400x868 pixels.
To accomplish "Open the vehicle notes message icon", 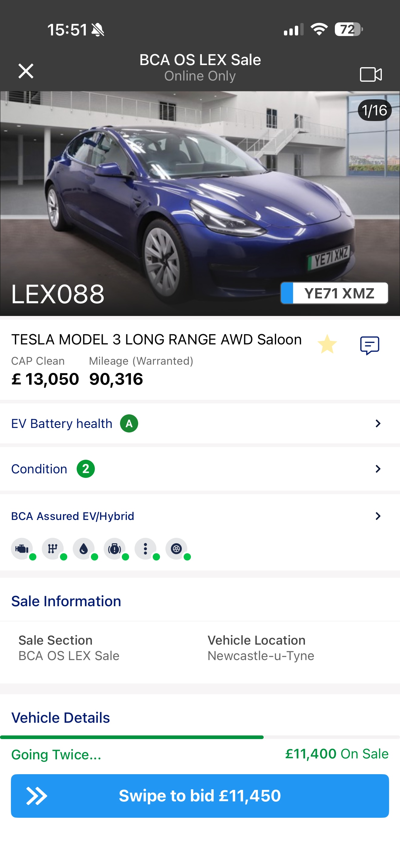I will (370, 345).
